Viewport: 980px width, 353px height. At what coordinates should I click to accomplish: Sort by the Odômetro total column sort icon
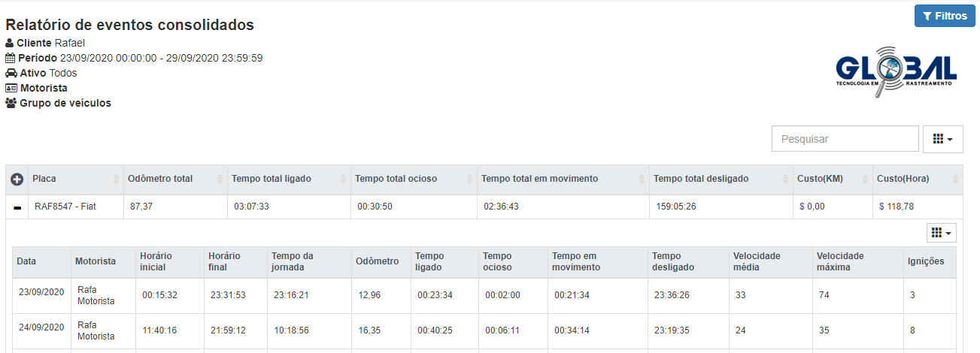tap(220, 180)
